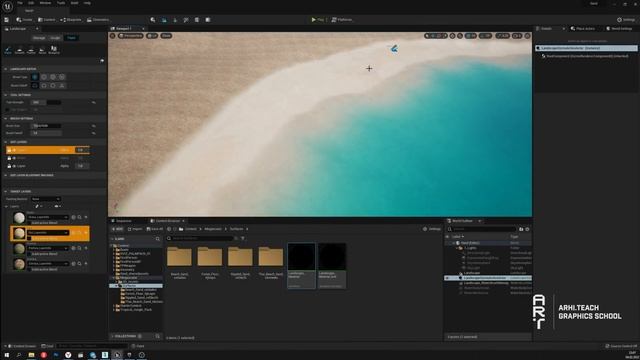The image size is (640, 360).
Task: Click the World Outliner add folder icon
Action: (521, 229)
